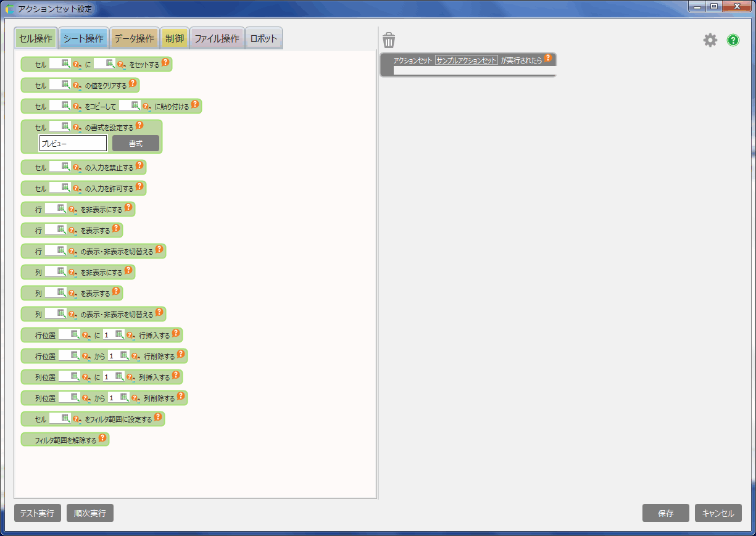Go to the ロボット tab

click(264, 38)
